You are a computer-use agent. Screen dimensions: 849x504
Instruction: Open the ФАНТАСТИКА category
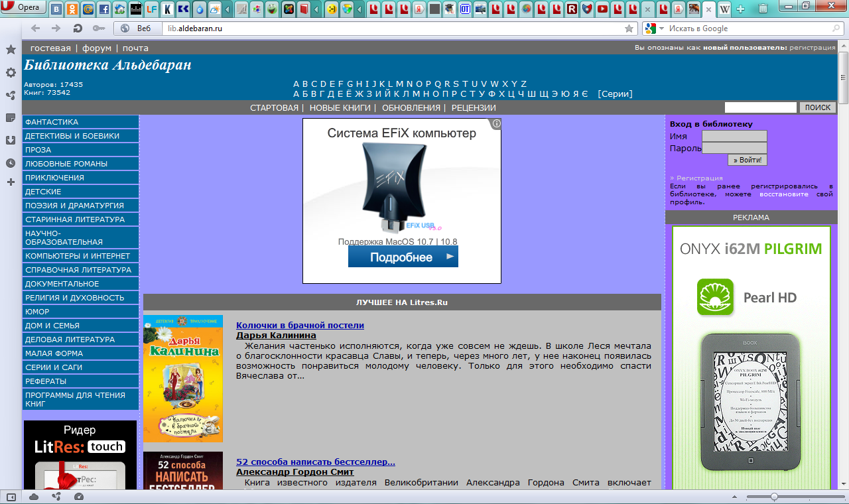(x=80, y=122)
